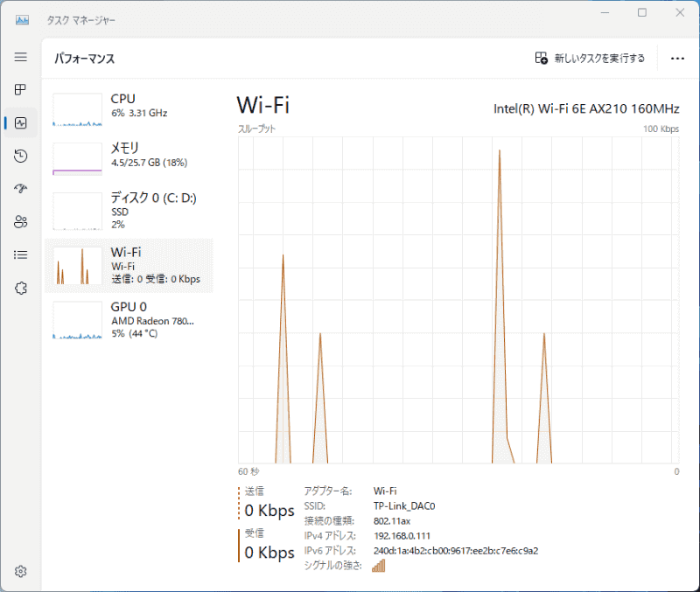This screenshot has width=700, height=592.
Task: Click the Task Manager icon in the title bar
Action: [x=21, y=17]
